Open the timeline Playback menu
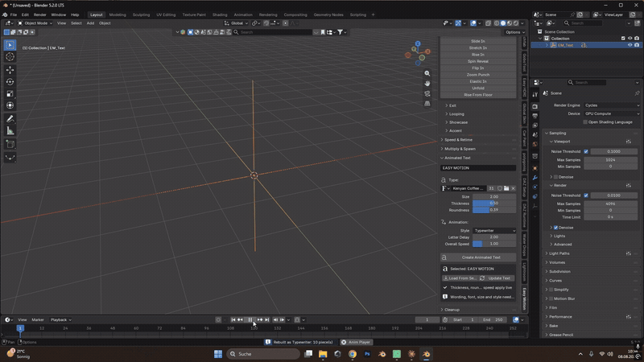The image size is (644, 362). [61, 319]
